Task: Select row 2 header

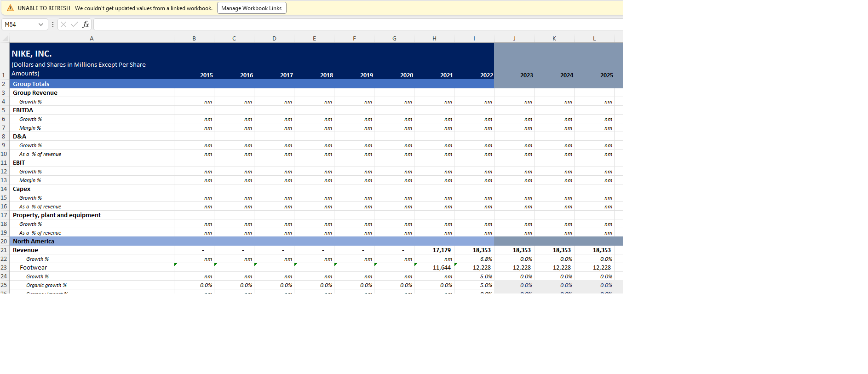Action: 5,84
